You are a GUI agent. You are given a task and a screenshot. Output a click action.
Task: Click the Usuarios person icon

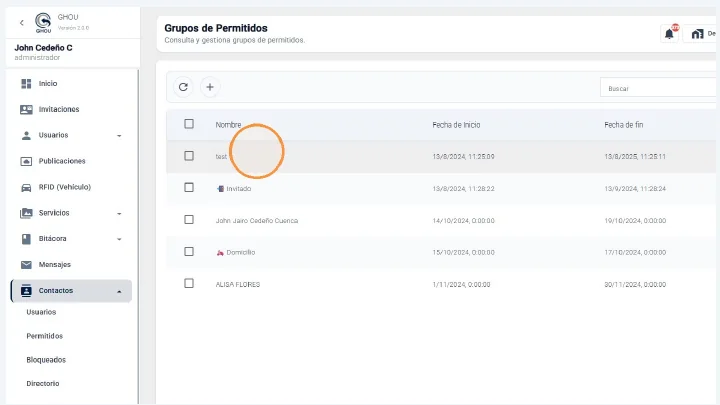26,135
